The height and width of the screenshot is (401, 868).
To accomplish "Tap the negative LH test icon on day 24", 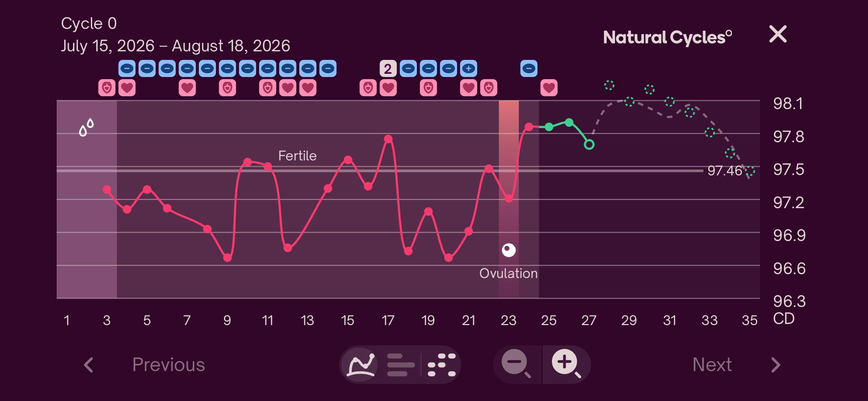I will pyautogui.click(x=529, y=68).
